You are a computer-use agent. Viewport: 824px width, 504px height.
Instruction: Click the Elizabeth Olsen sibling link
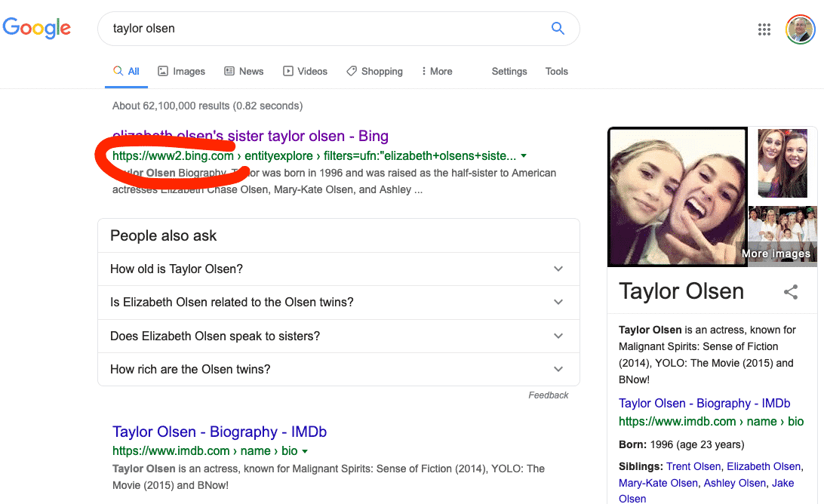tap(764, 467)
